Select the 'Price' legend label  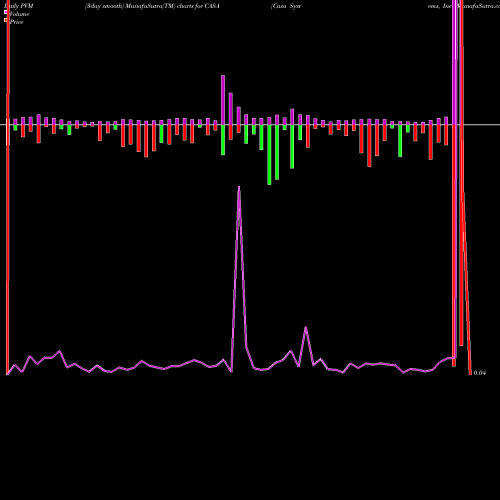click(x=16, y=22)
